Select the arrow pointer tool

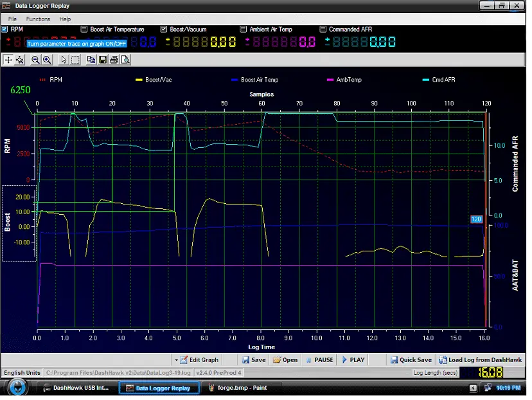click(x=64, y=60)
